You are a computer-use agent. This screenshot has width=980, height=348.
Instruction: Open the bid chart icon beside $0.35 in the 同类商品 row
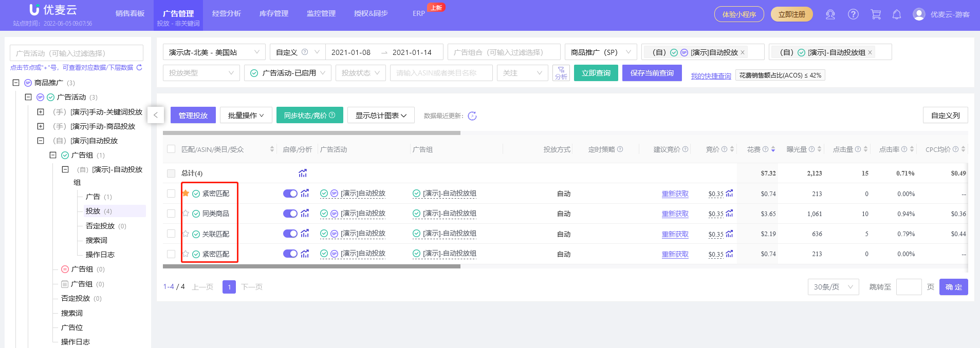tap(729, 214)
